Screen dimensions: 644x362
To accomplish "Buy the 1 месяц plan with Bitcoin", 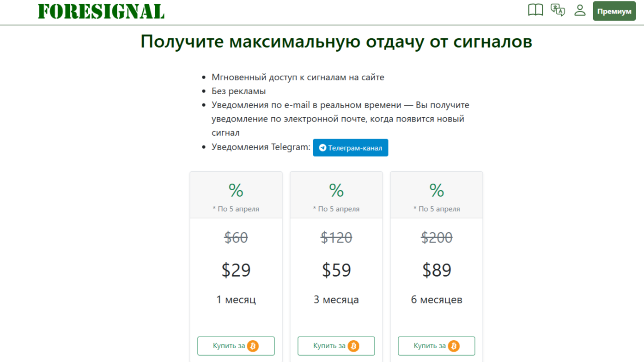I will coord(236,346).
